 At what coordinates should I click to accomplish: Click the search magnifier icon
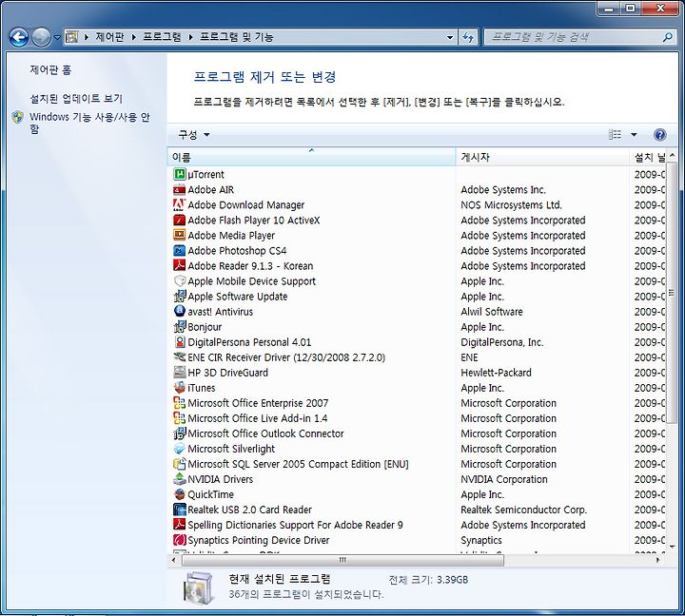coord(667,37)
